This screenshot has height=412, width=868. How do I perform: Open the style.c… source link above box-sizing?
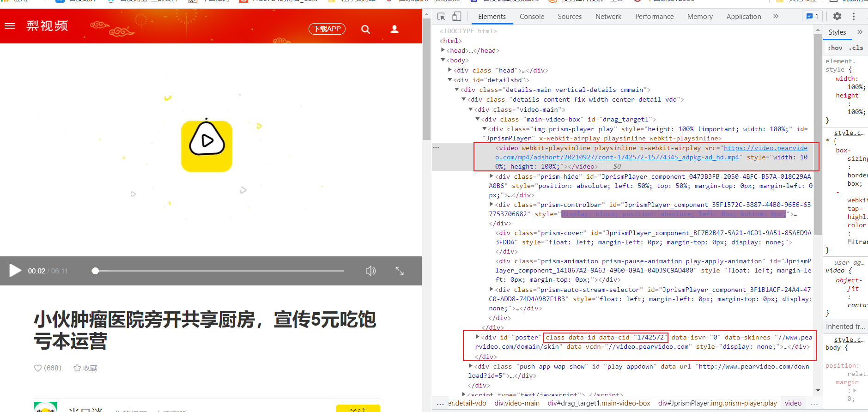tap(849, 133)
